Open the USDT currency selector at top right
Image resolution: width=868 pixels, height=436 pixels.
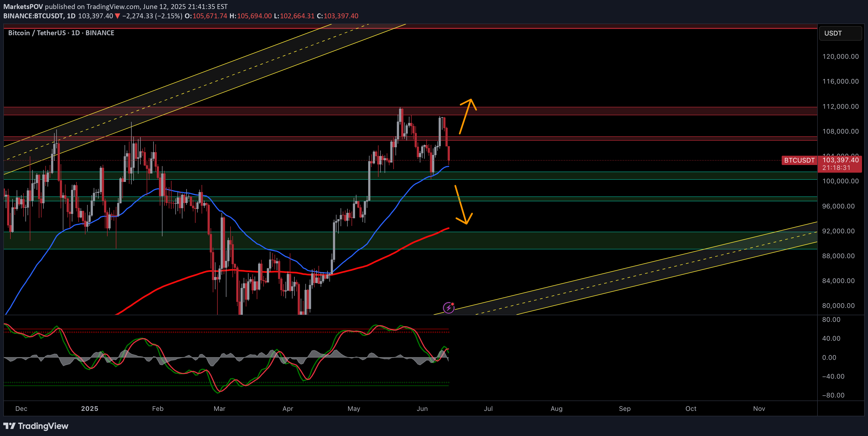click(x=840, y=33)
